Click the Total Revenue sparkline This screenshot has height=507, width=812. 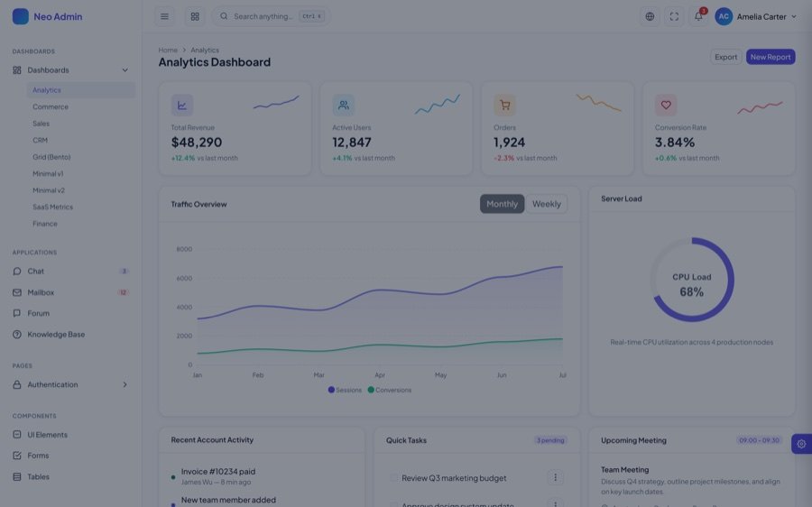(x=276, y=103)
